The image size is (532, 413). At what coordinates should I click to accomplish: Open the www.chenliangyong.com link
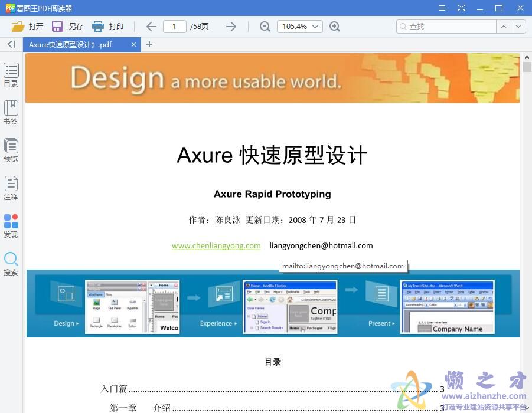click(x=216, y=246)
